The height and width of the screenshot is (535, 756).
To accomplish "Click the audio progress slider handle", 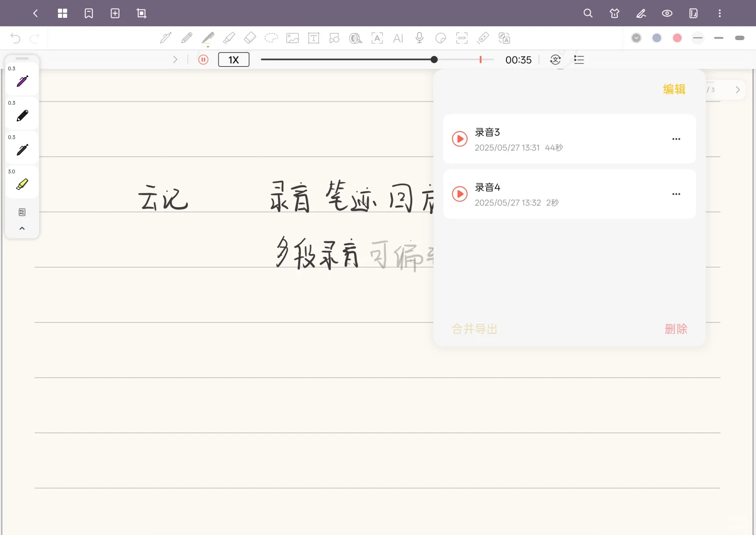I will point(434,60).
